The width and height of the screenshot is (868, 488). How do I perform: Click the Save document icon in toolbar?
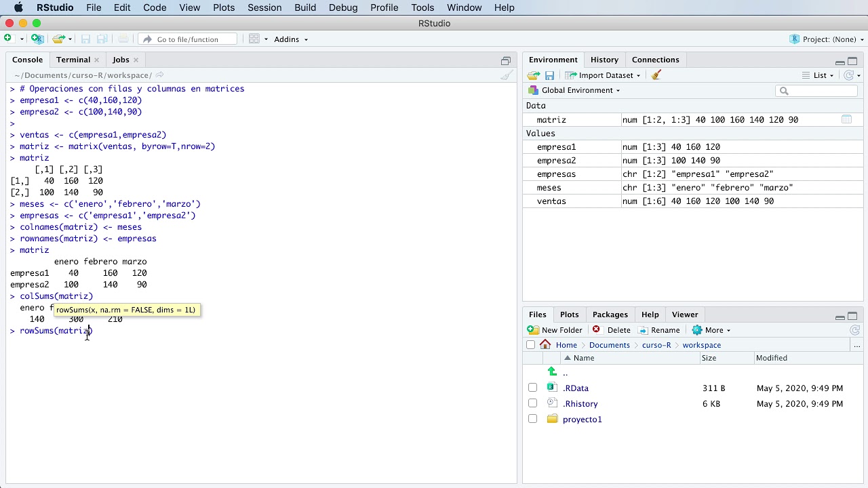point(85,39)
